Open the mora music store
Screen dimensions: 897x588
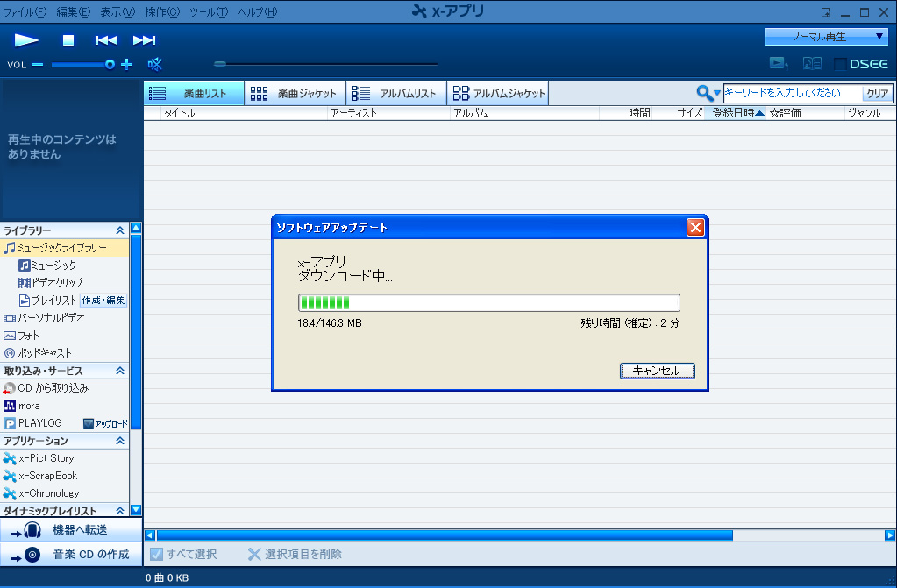point(22,406)
